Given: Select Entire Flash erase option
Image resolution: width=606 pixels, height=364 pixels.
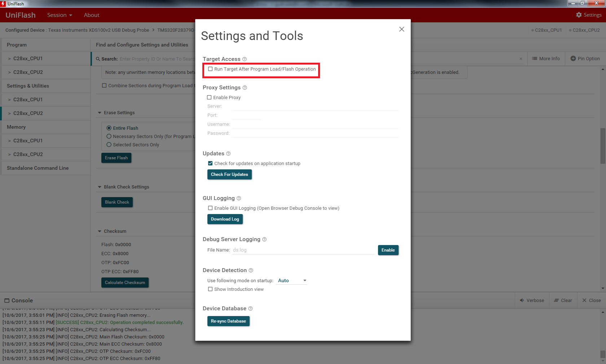Looking at the screenshot, I should [x=109, y=128].
